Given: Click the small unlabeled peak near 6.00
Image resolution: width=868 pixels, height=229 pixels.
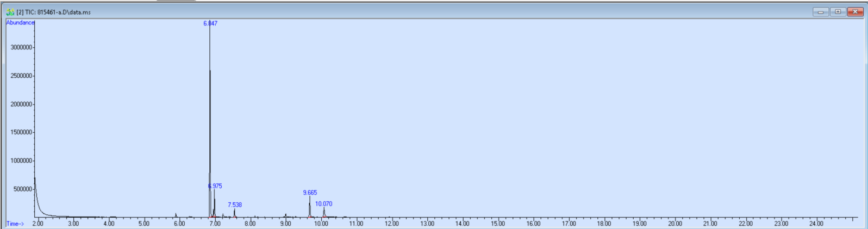Looking at the screenshot, I should [x=176, y=215].
